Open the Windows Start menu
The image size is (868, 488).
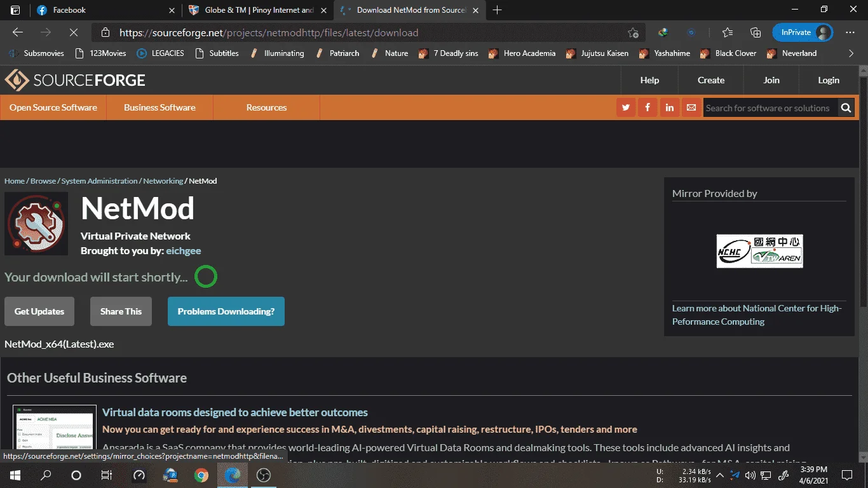coord(15,475)
